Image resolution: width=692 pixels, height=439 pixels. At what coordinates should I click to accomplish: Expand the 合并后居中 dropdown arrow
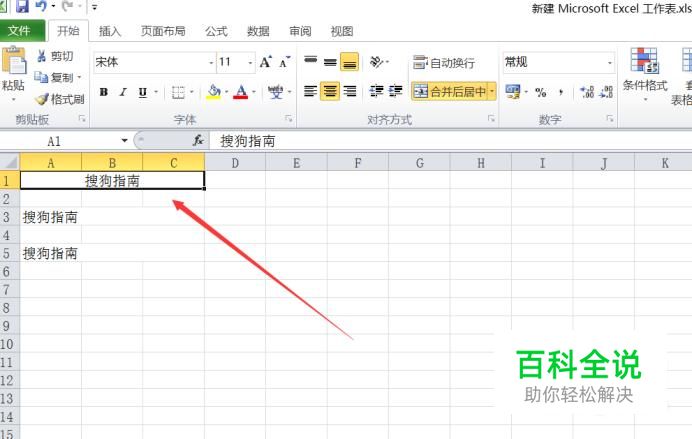click(x=492, y=91)
